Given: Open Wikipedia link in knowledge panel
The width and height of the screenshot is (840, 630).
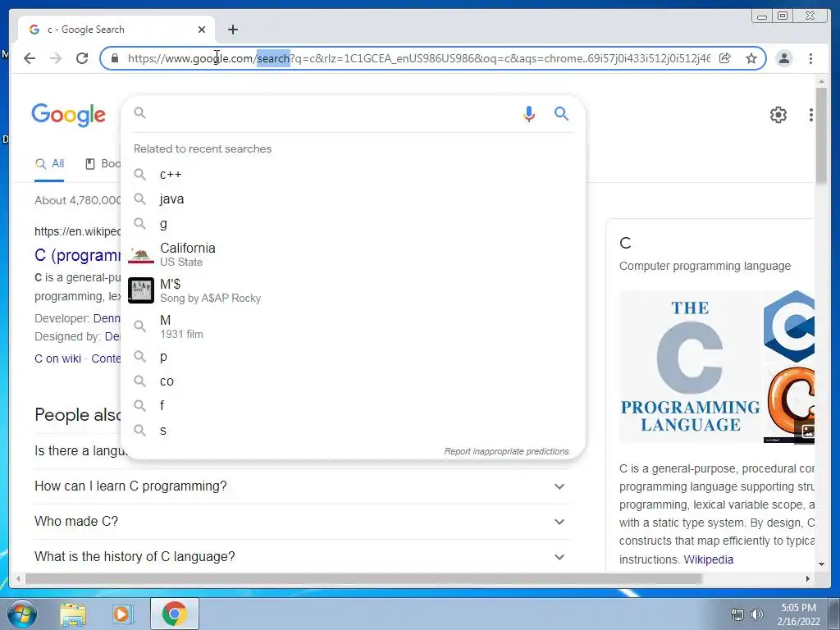Looking at the screenshot, I should click(x=708, y=559).
